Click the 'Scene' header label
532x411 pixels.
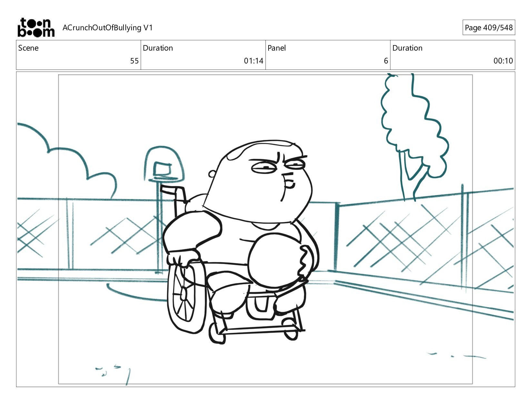pos(28,48)
